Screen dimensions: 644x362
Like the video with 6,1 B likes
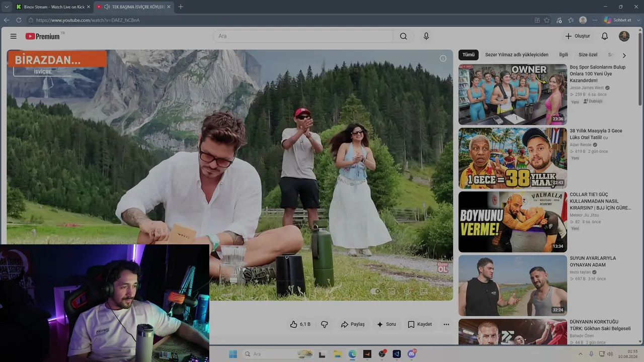[x=300, y=324]
